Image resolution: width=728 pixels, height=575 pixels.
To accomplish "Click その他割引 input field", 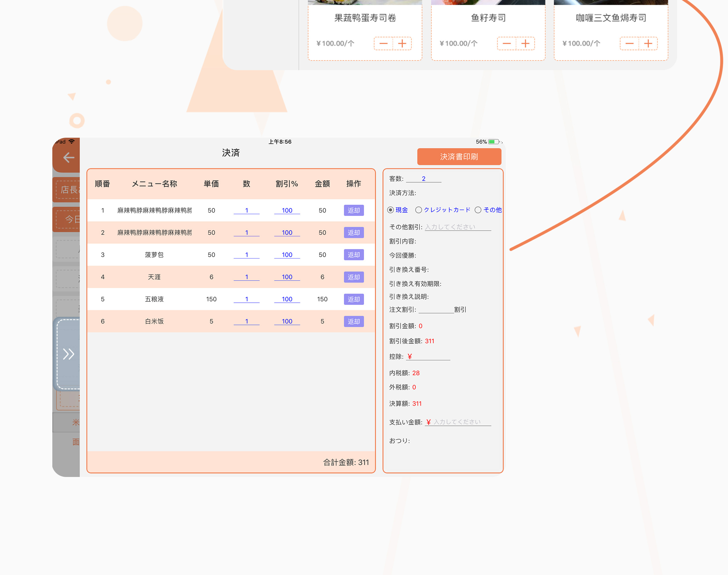I will coord(458,227).
